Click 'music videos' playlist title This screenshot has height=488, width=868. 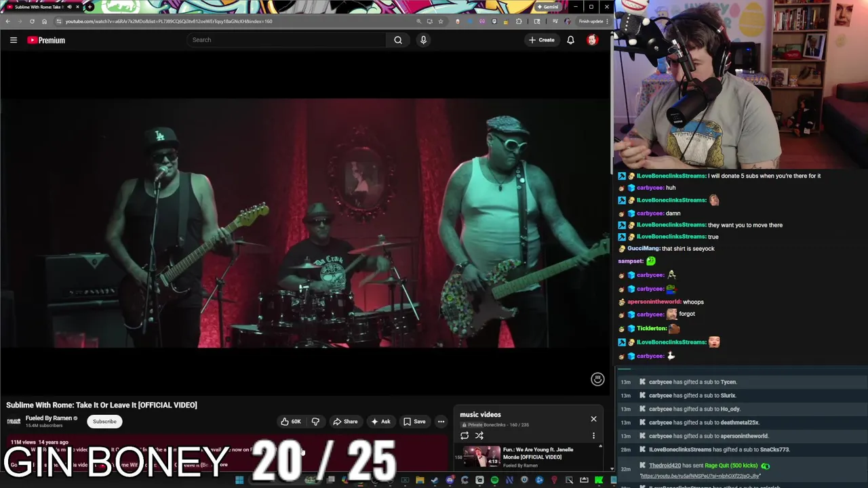480,415
